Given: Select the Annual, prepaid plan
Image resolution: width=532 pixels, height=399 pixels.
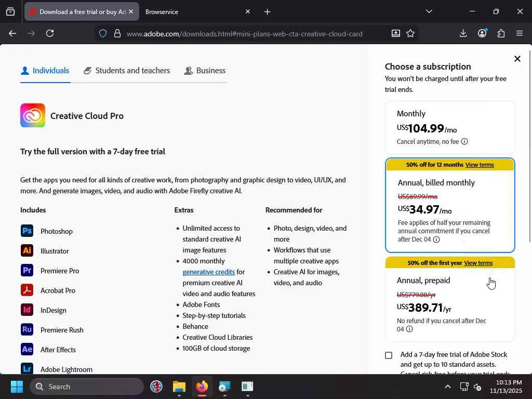Looking at the screenshot, I should [450, 304].
